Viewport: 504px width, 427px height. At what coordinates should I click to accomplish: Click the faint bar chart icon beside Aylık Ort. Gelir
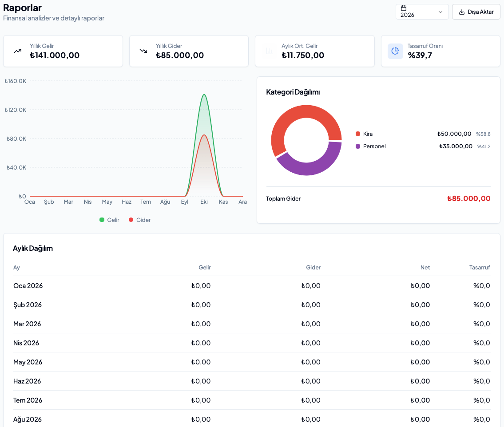tap(270, 51)
